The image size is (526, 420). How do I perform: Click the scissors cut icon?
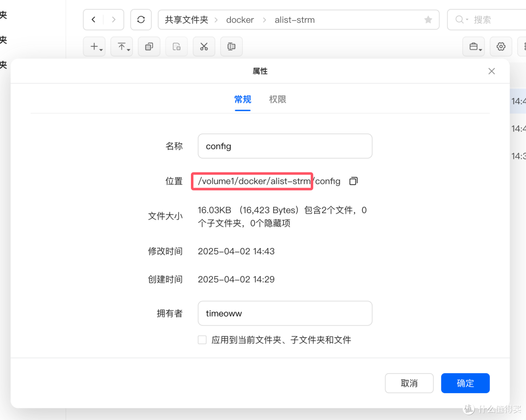click(204, 47)
